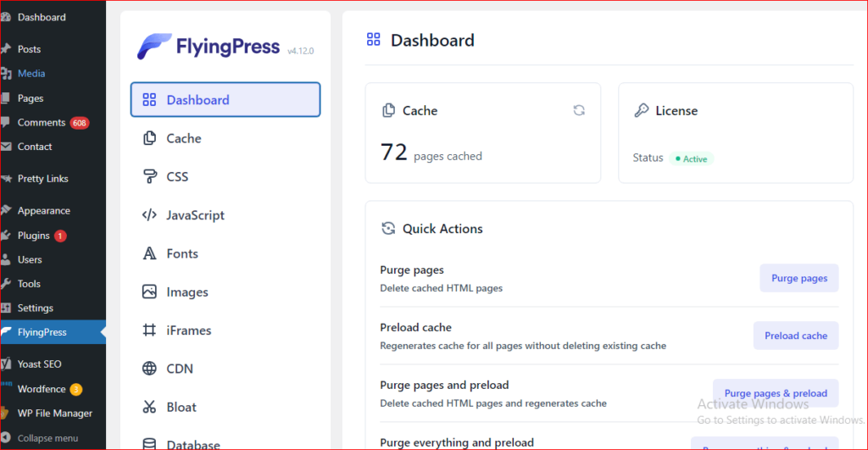The height and width of the screenshot is (450, 868).
Task: Click the Plugins plug icon in WordPress menu
Action: 6,236
